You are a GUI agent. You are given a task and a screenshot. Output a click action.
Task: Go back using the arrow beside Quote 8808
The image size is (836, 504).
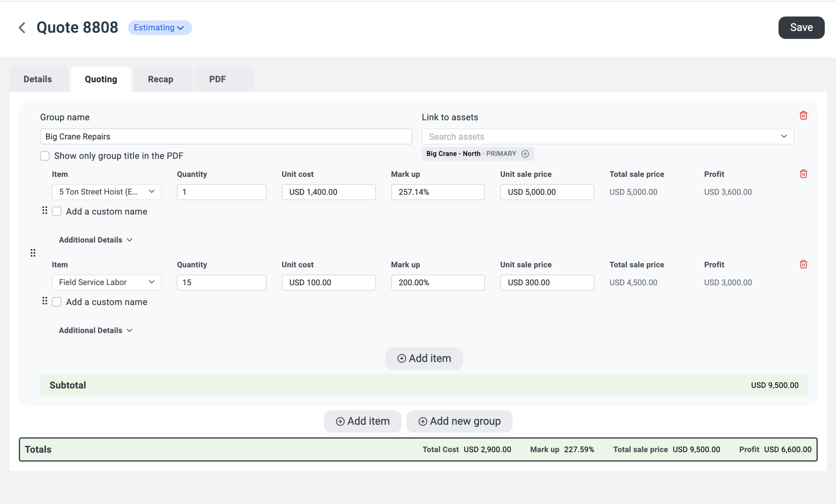tap(22, 27)
